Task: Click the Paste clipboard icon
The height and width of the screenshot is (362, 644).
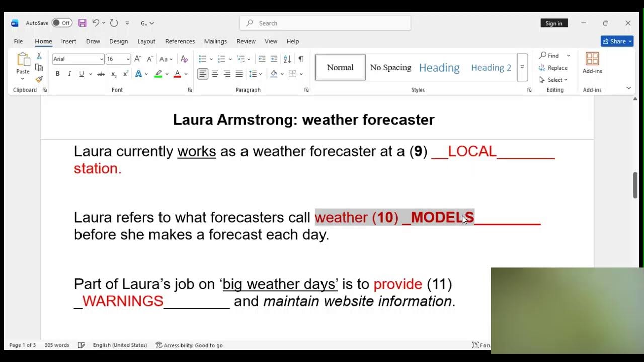Action: click(23, 60)
